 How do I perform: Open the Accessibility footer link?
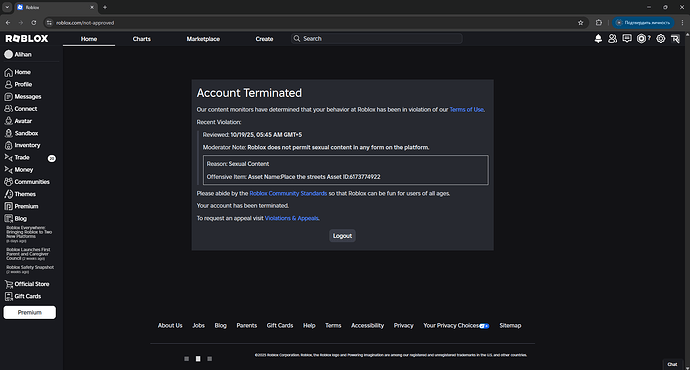(367, 326)
